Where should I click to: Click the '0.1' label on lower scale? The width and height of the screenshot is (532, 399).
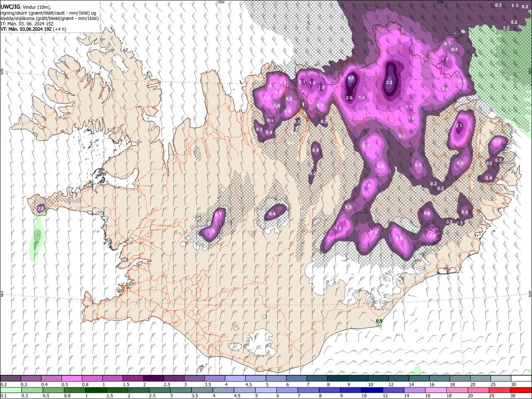pyautogui.click(x=3, y=396)
